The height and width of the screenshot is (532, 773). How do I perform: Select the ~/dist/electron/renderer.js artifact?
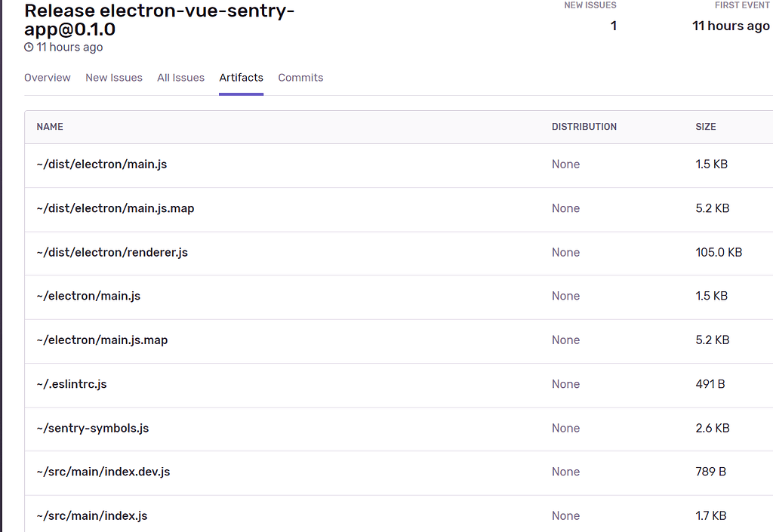click(112, 252)
